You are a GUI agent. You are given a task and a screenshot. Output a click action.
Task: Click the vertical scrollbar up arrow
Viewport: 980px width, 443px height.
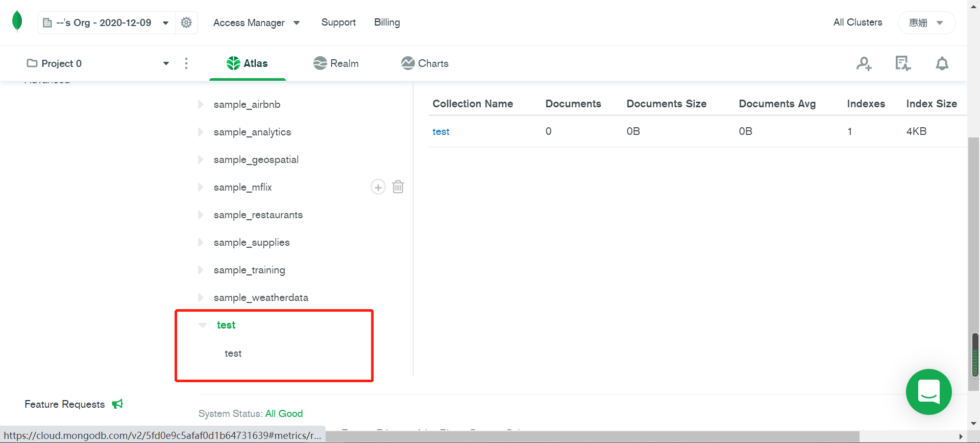pyautogui.click(x=974, y=6)
